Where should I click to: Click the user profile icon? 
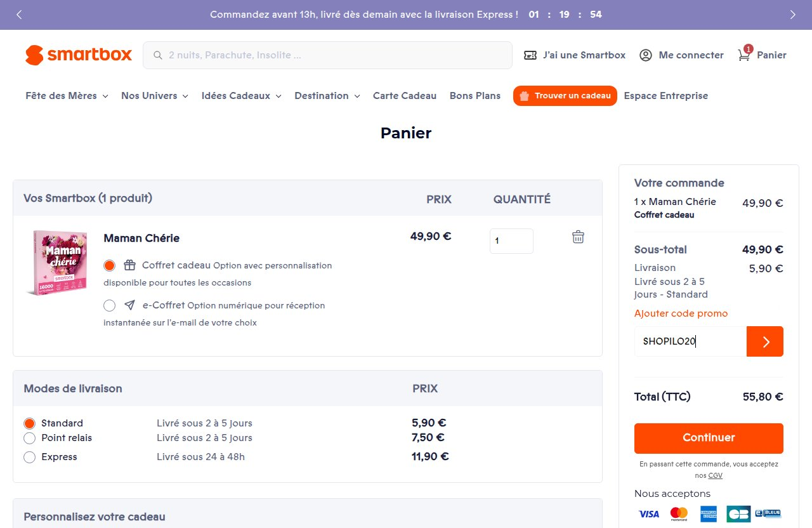[646, 55]
